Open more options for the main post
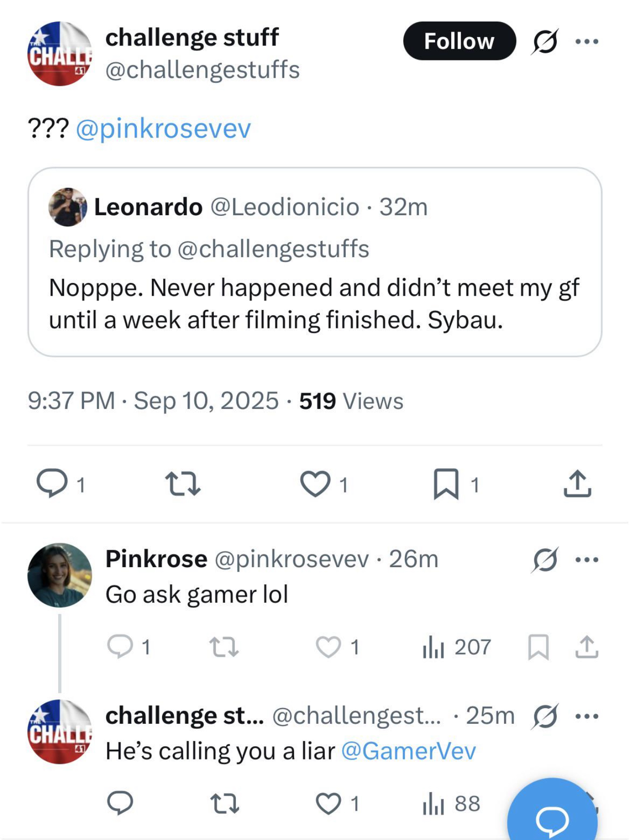Viewport: 630px width, 840px height. pyautogui.click(x=587, y=41)
